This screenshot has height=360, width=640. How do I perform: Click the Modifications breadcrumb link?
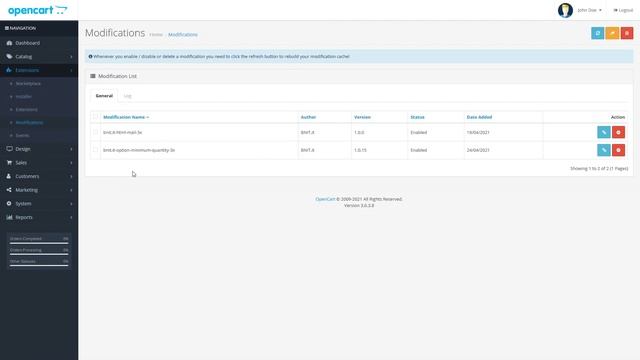[x=183, y=35]
